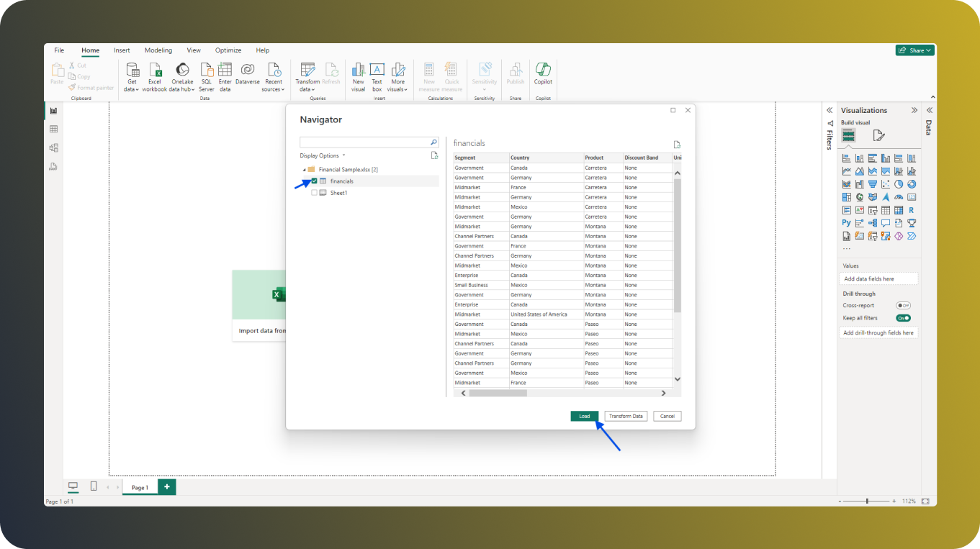Adjust the zoom slider
The height and width of the screenshot is (549, 980).
click(x=868, y=502)
